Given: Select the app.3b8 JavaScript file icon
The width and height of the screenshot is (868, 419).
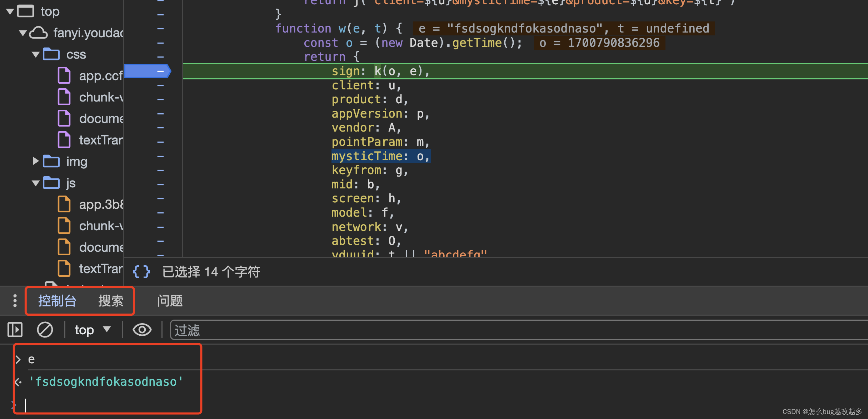Looking at the screenshot, I should coord(64,204).
